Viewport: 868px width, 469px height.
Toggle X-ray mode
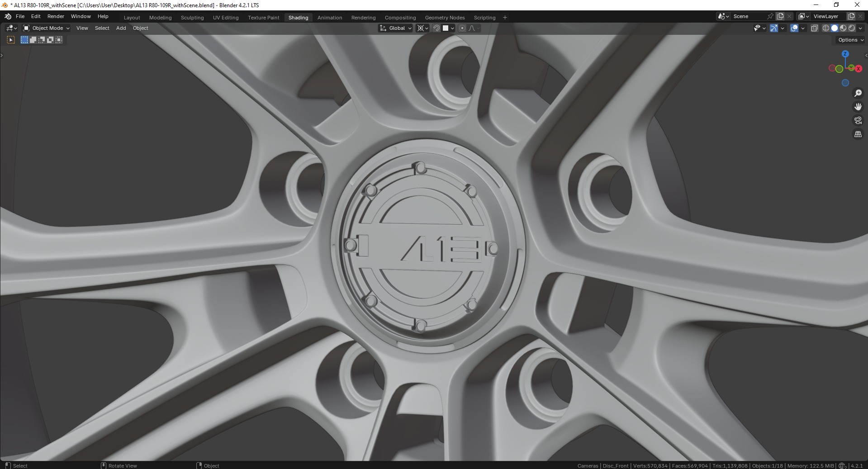814,28
